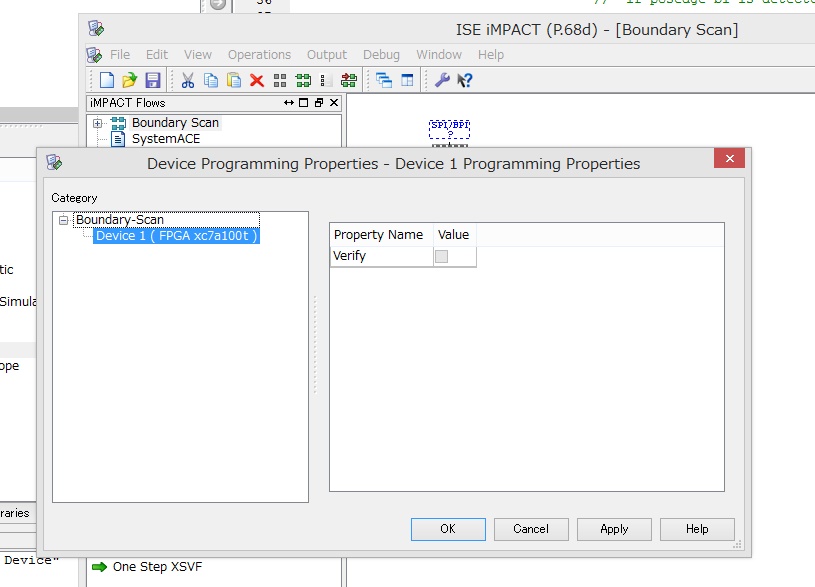Click the wrench settings icon
This screenshot has width=815, height=587.
tap(441, 81)
